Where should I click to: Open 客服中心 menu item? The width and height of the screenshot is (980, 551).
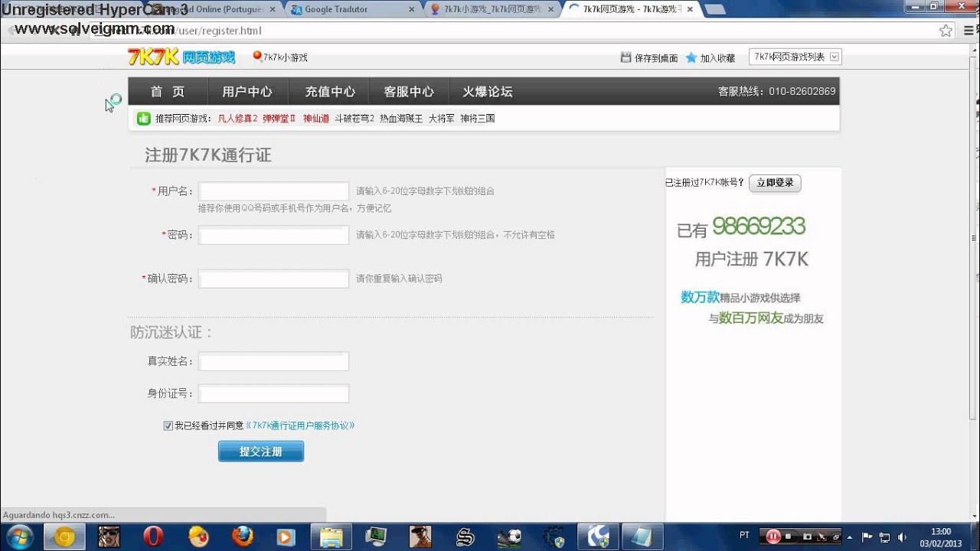[409, 91]
